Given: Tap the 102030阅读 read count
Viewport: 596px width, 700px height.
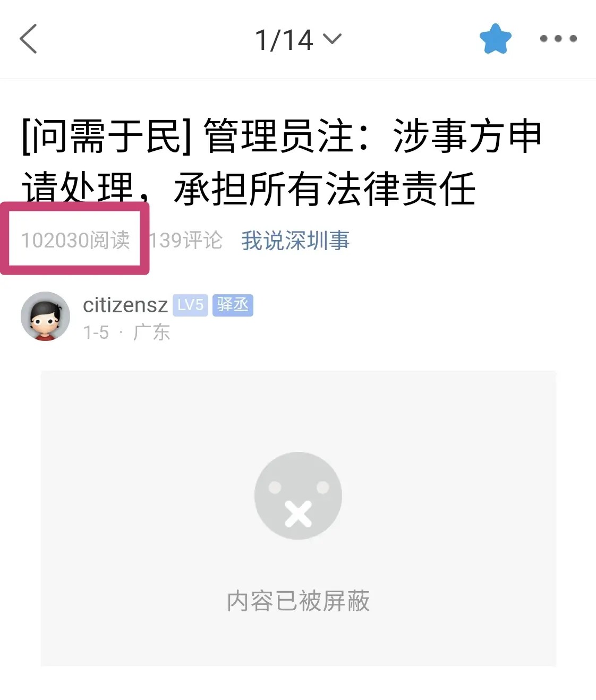Looking at the screenshot, I should pyautogui.click(x=75, y=241).
